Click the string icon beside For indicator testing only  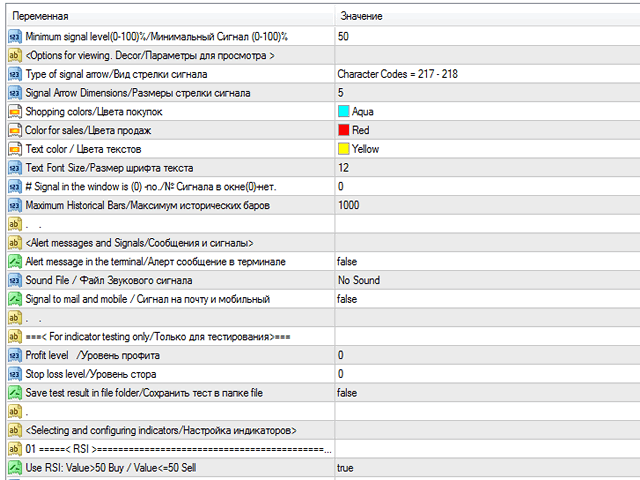point(15,337)
